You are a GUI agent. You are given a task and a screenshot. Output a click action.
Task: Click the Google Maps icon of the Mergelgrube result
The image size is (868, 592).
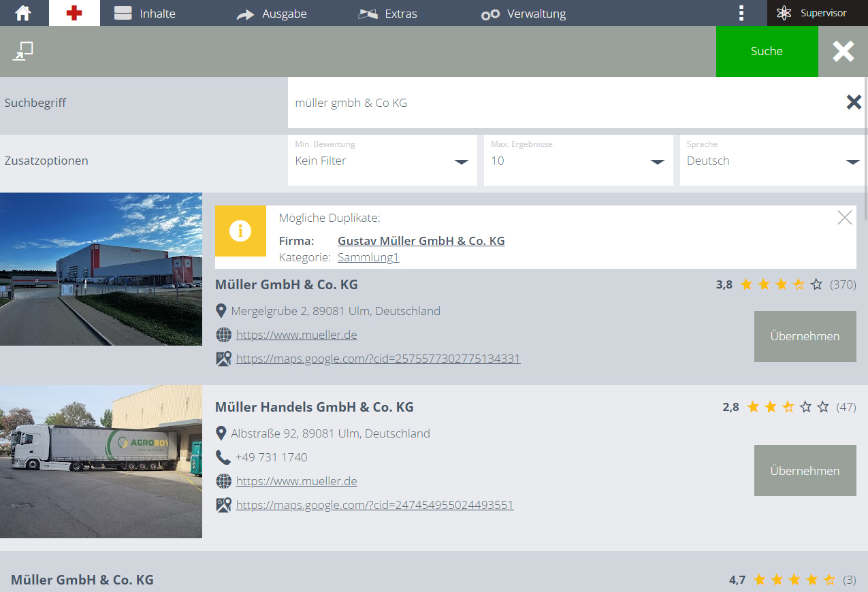[x=223, y=359]
